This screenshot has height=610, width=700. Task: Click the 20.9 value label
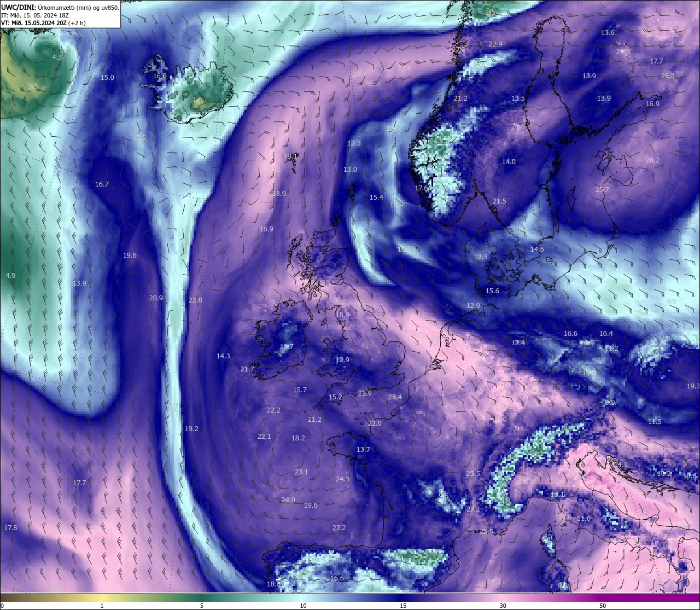pos(156,298)
